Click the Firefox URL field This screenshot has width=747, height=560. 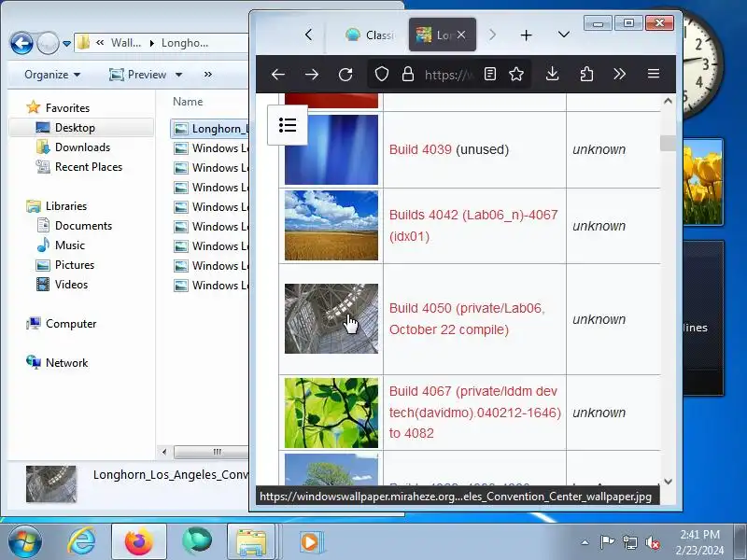pyautogui.click(x=449, y=75)
